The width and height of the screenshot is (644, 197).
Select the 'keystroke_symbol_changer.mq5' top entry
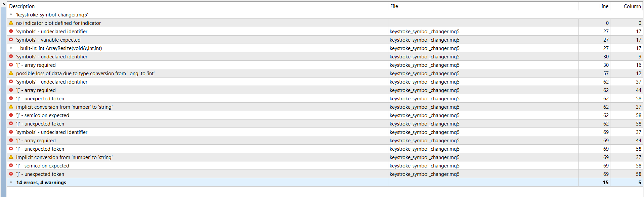pyautogui.click(x=52, y=15)
